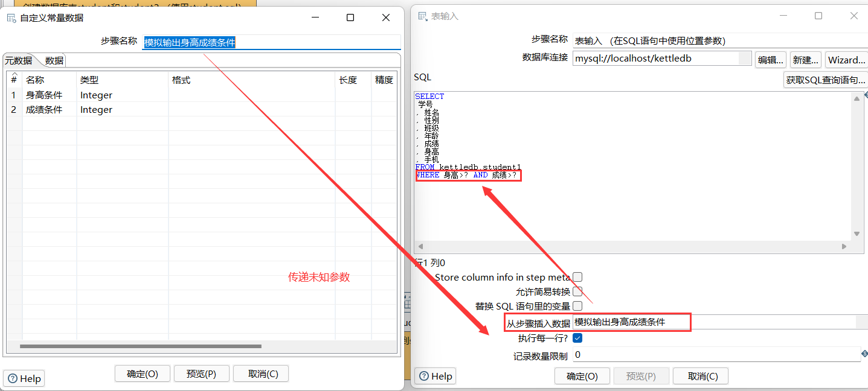Click 编辑... next to database connection
The height and width of the screenshot is (391, 868).
click(x=770, y=59)
